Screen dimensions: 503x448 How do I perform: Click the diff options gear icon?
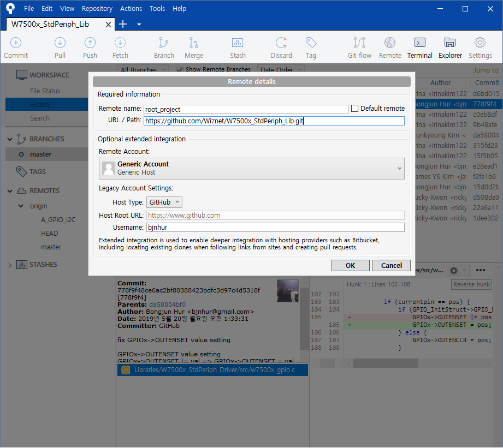[454, 271]
